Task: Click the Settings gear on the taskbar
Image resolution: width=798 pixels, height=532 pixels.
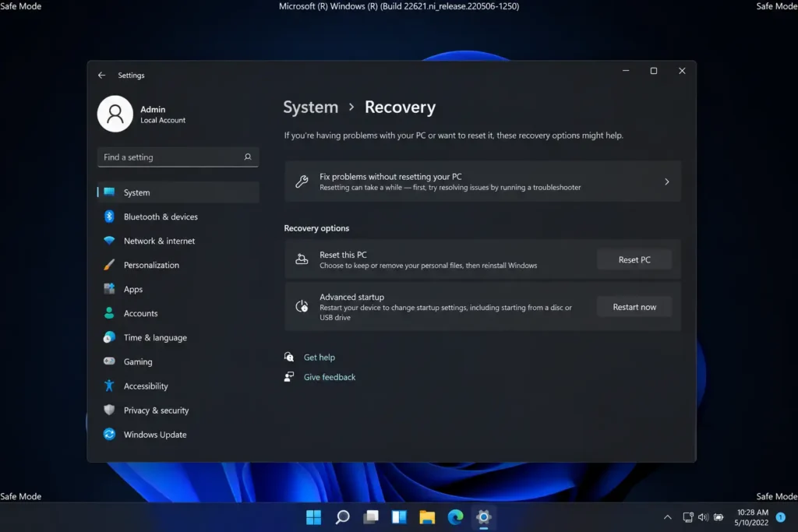Action: [483, 517]
